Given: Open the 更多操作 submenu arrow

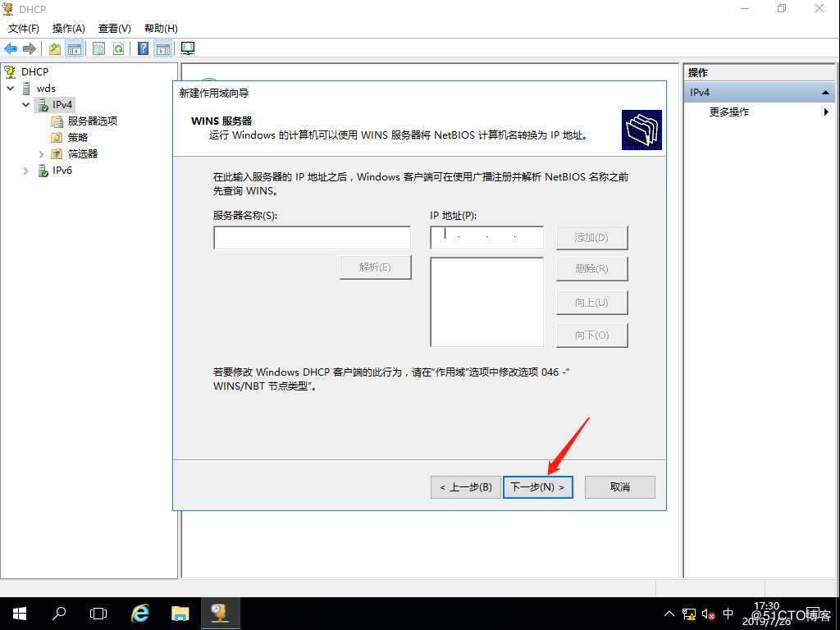Looking at the screenshot, I should point(826,112).
